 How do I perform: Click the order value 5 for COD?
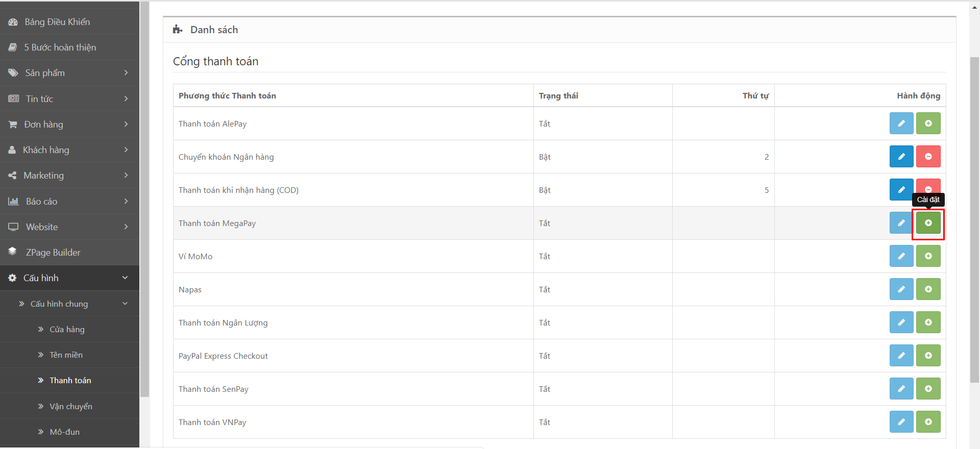point(767,190)
